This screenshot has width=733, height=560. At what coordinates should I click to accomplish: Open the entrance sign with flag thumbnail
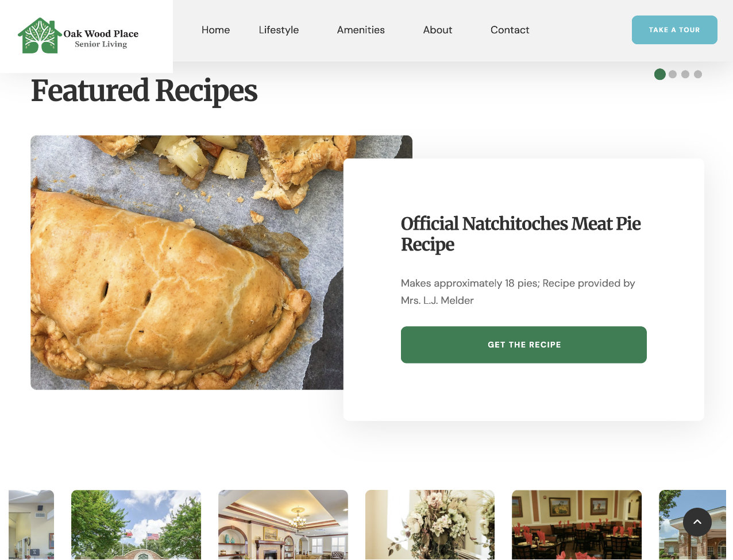136,524
